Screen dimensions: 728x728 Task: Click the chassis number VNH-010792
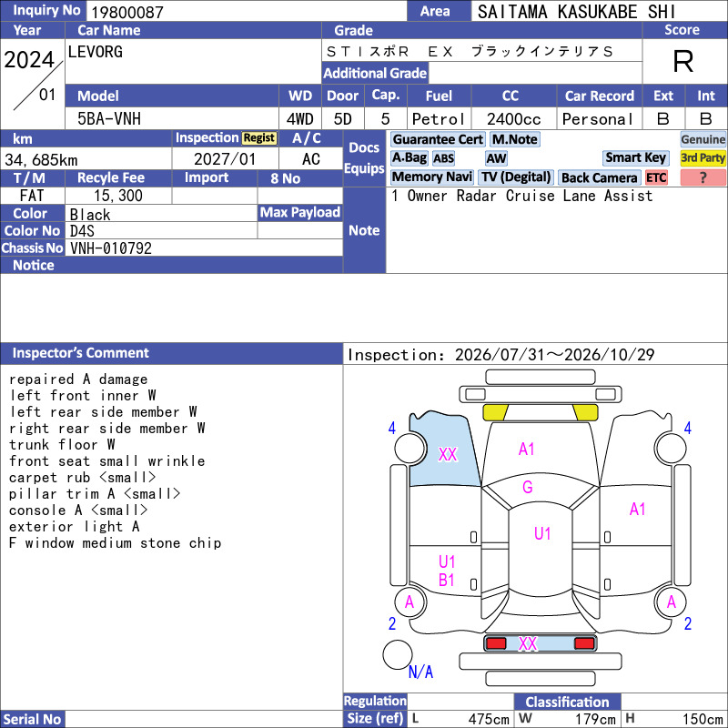click(111, 248)
